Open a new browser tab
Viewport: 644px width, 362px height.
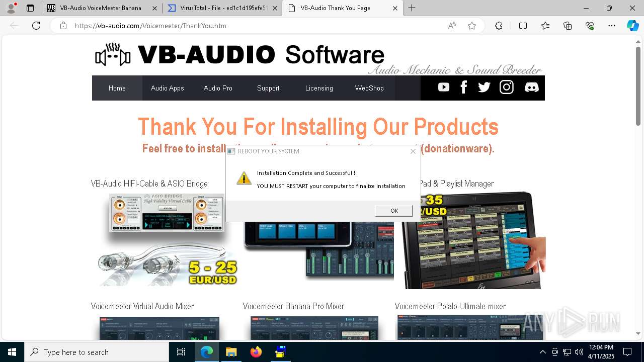pos(412,8)
